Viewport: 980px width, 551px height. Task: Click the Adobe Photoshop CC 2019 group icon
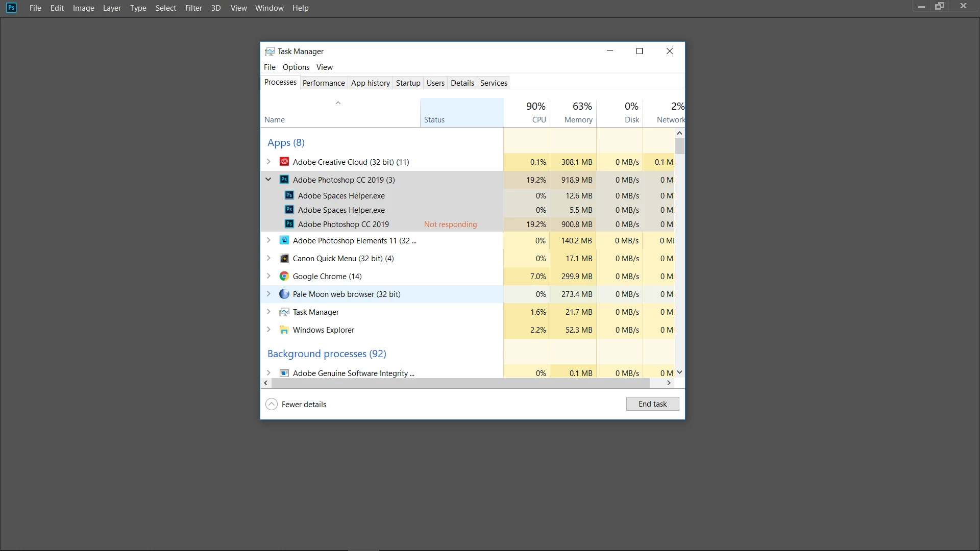284,180
